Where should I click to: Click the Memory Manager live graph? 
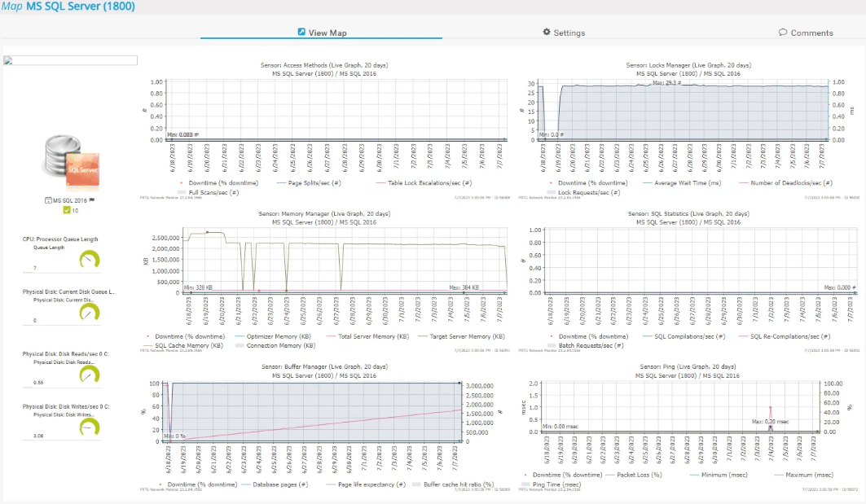point(345,261)
